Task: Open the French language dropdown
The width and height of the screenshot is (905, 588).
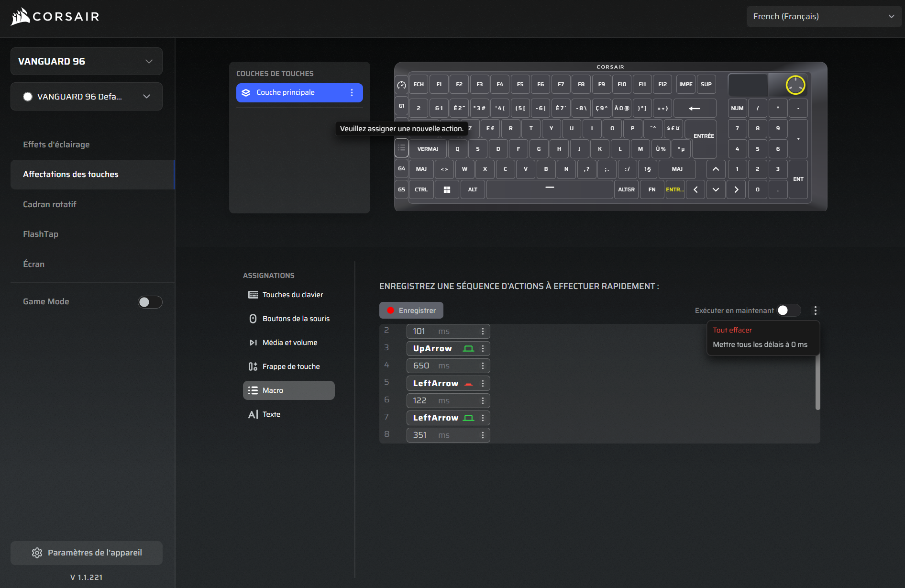Action: click(824, 16)
